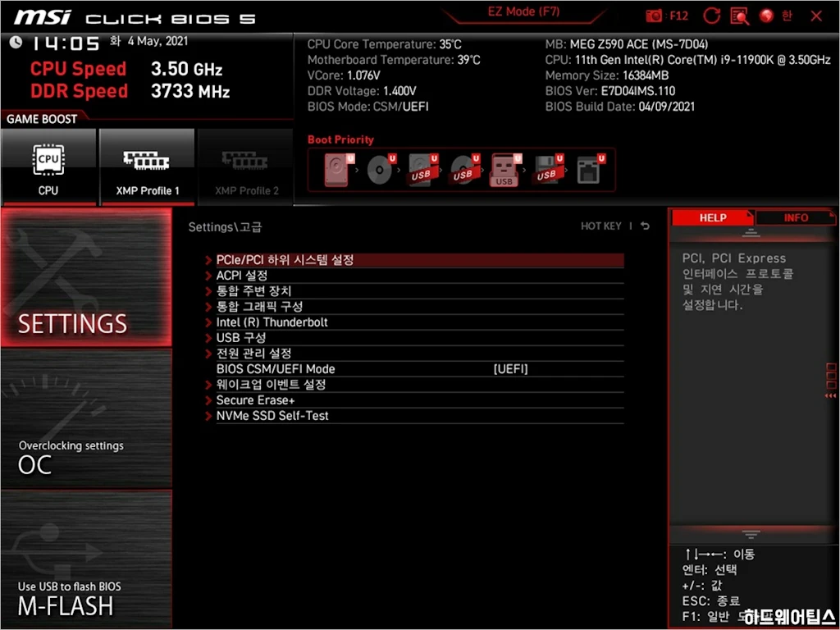Select the USB floppy boot device icon
This screenshot has height=630, width=840.
tap(549, 170)
